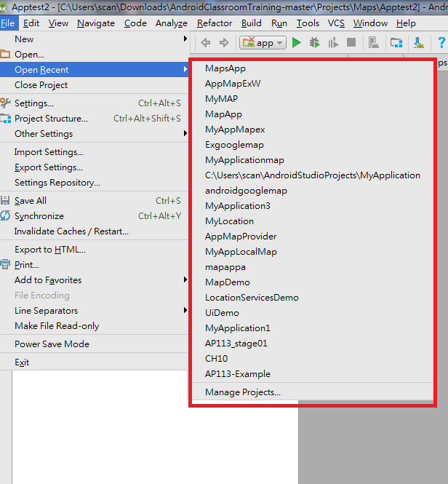Open recent project Exgooglemap
Screen dimensions: 448x484
click(x=313, y=144)
